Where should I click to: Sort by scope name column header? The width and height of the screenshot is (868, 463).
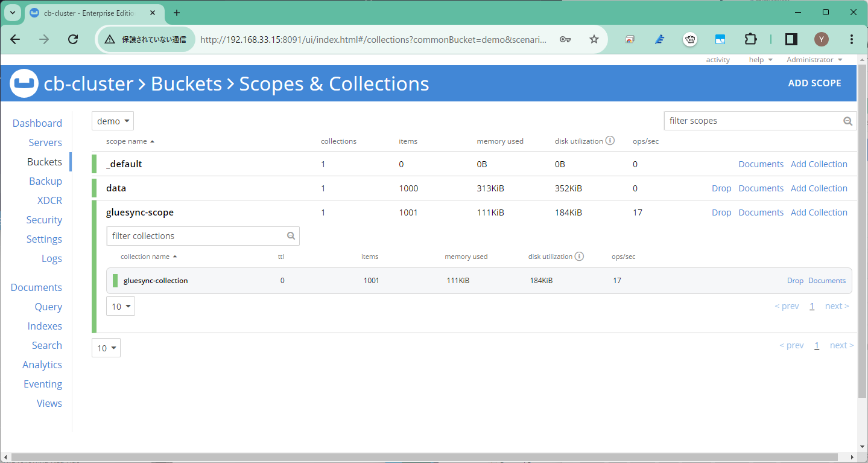130,141
